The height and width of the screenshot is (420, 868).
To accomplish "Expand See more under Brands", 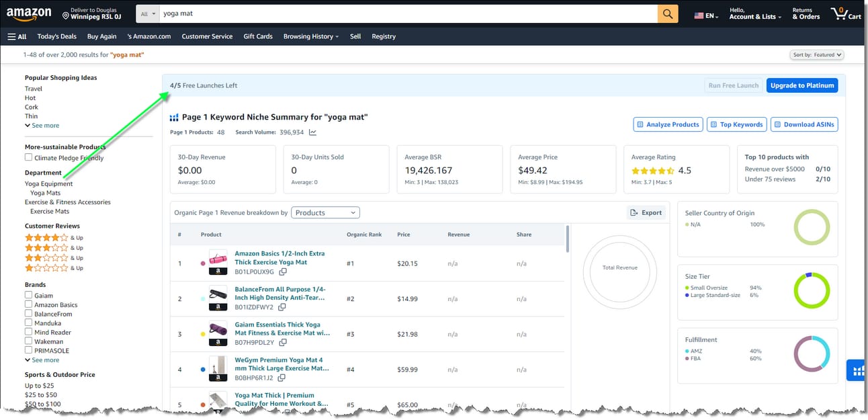I will tap(42, 360).
